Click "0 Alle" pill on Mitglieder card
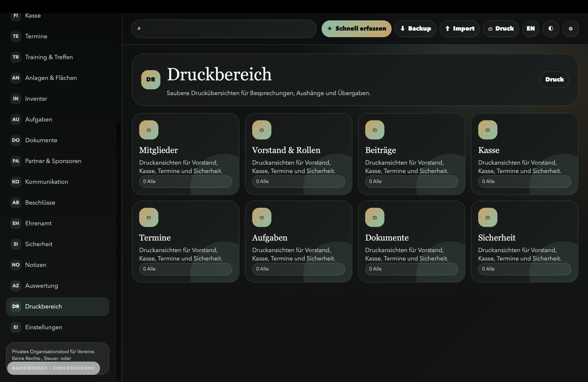Screen dimensions: 588x382 coord(186,181)
